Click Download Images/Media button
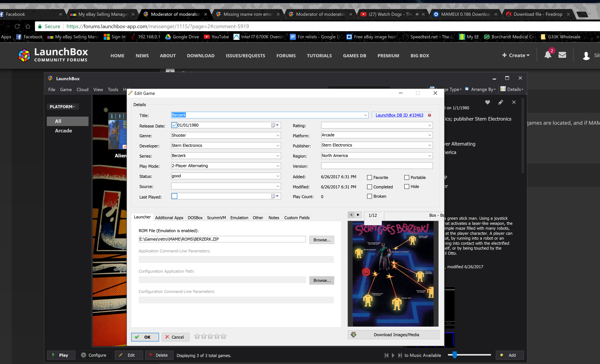Viewport: 600px width, 364px height. coord(393,335)
